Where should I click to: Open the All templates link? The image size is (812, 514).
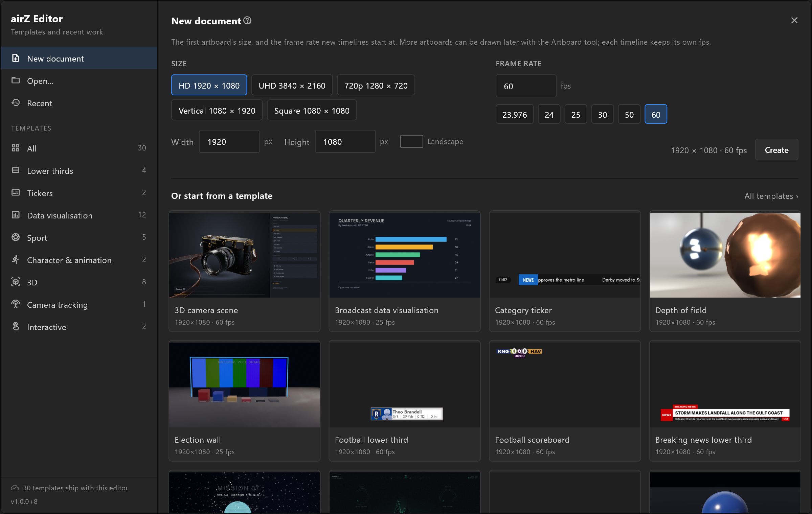[x=771, y=196]
